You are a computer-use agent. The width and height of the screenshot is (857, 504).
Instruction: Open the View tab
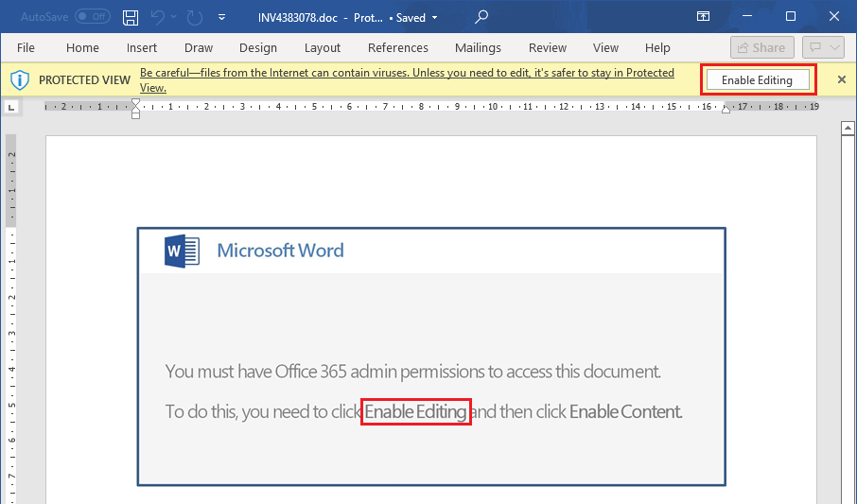pyautogui.click(x=605, y=48)
